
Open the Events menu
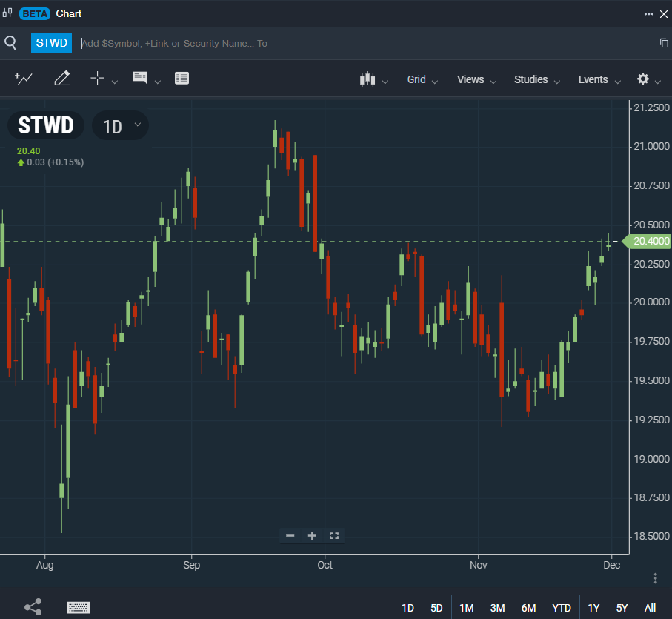point(599,80)
